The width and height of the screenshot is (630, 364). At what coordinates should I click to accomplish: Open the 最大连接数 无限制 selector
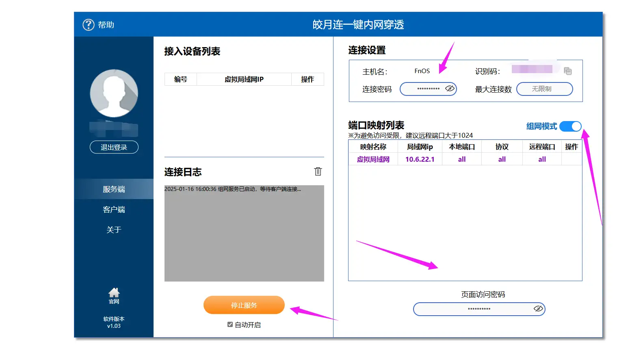tap(544, 89)
